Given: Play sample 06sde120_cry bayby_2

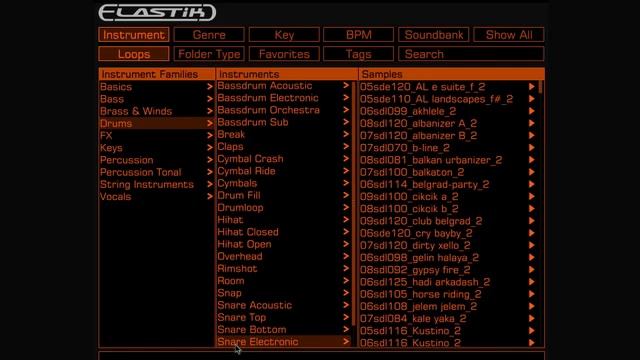Looking at the screenshot, I should point(531,233).
